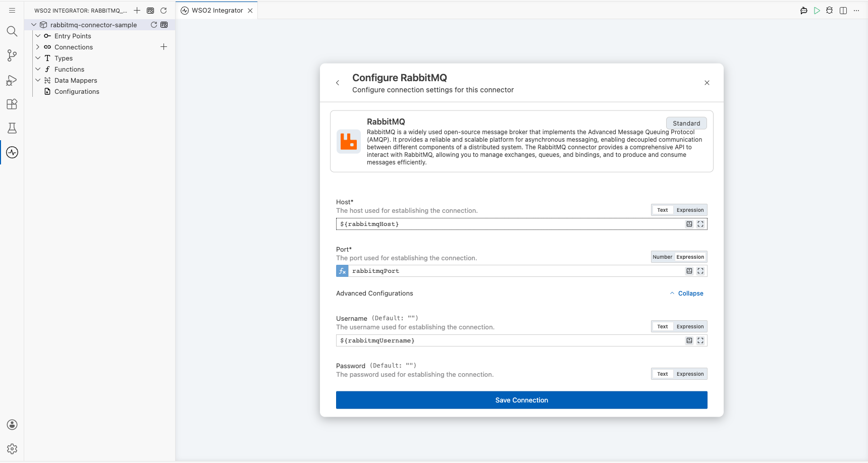Go back using the dialog back arrow
The image size is (868, 463).
tap(338, 83)
